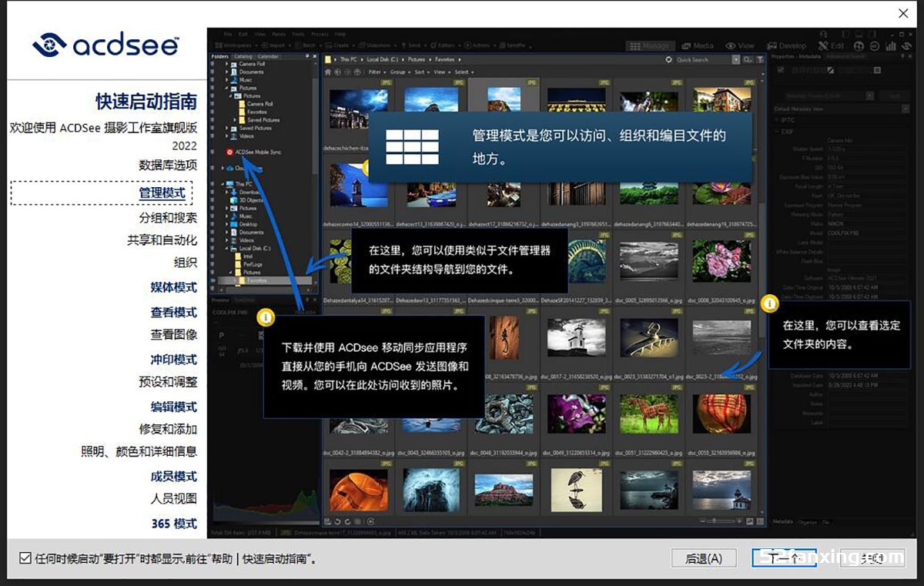Open the 人员视图 topic

coord(174,498)
